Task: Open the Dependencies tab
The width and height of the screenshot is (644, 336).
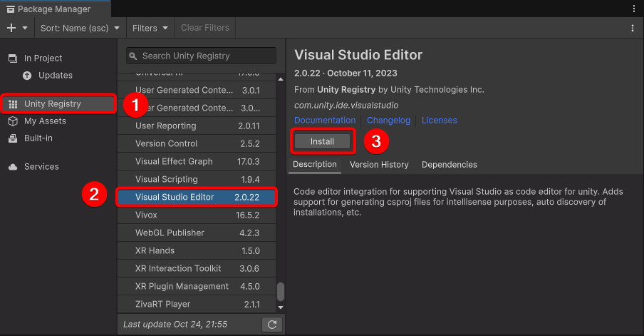Action: (x=449, y=164)
